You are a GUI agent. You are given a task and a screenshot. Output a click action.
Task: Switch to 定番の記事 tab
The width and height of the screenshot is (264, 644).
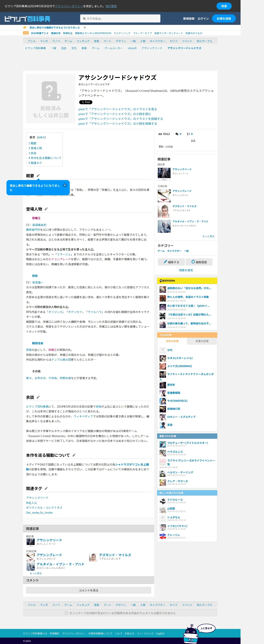(x=202, y=341)
